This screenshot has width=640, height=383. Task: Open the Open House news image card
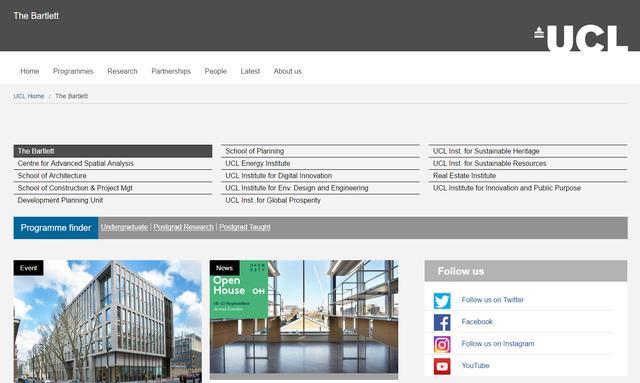(304, 317)
